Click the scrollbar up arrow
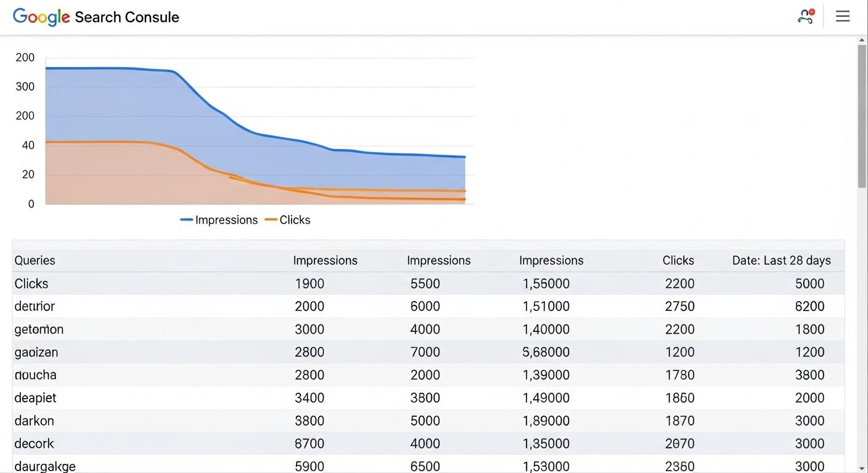 [x=862, y=41]
